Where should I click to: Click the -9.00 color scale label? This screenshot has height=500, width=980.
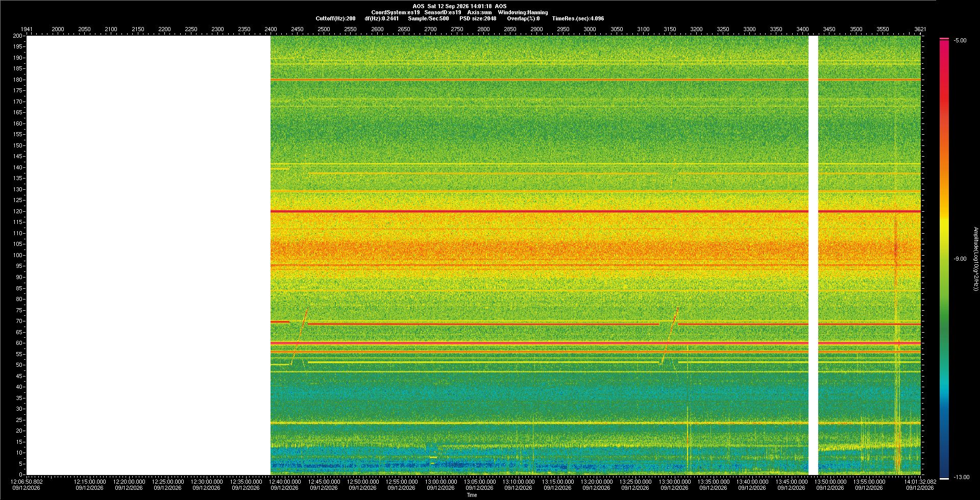pos(960,259)
